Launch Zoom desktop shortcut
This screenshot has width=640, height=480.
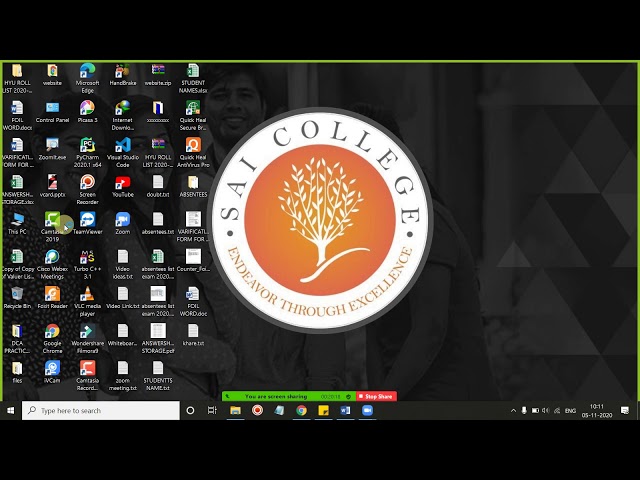(122, 223)
